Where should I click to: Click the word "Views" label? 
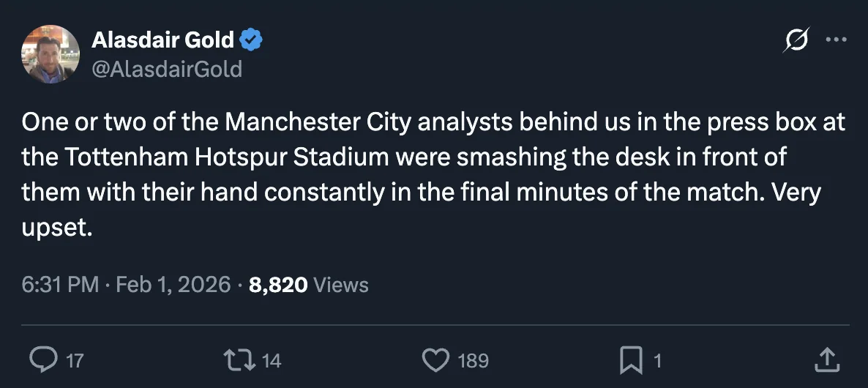(x=340, y=284)
